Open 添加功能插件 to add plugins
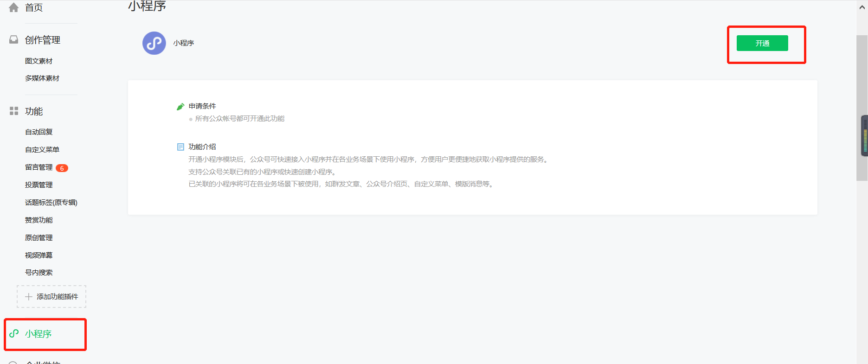The width and height of the screenshot is (868, 364). [x=57, y=297]
